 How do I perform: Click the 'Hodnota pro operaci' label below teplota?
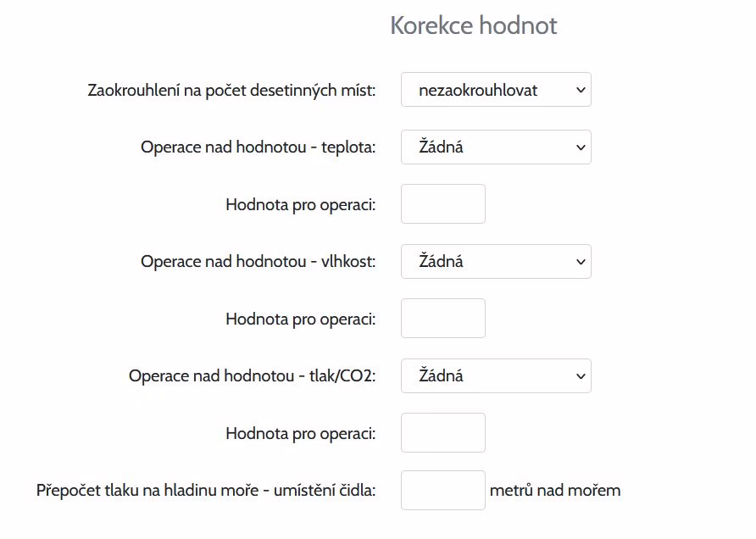pos(300,204)
